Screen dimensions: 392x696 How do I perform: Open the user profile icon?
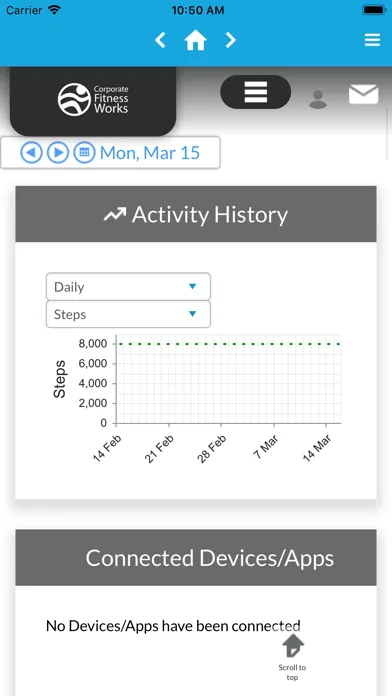pyautogui.click(x=318, y=99)
